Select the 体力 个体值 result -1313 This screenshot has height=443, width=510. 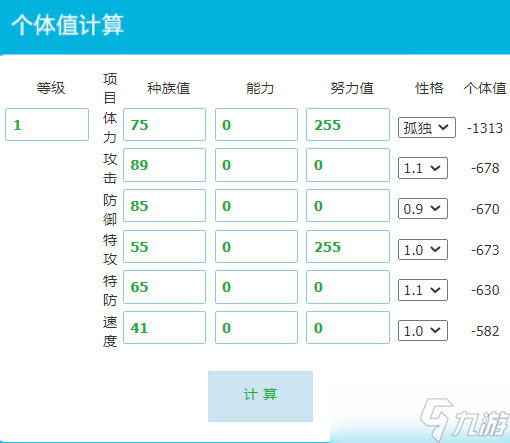485,128
